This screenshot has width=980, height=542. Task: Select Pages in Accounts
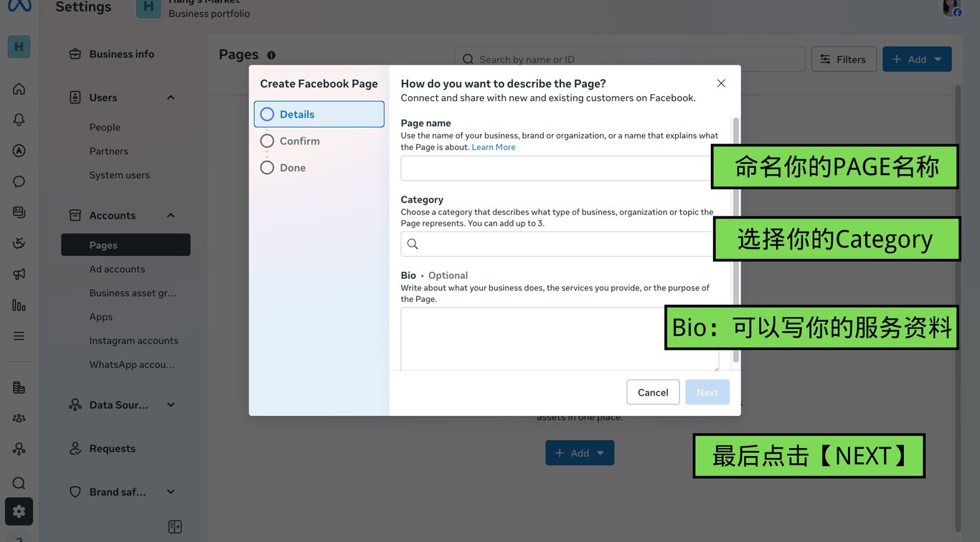126,245
